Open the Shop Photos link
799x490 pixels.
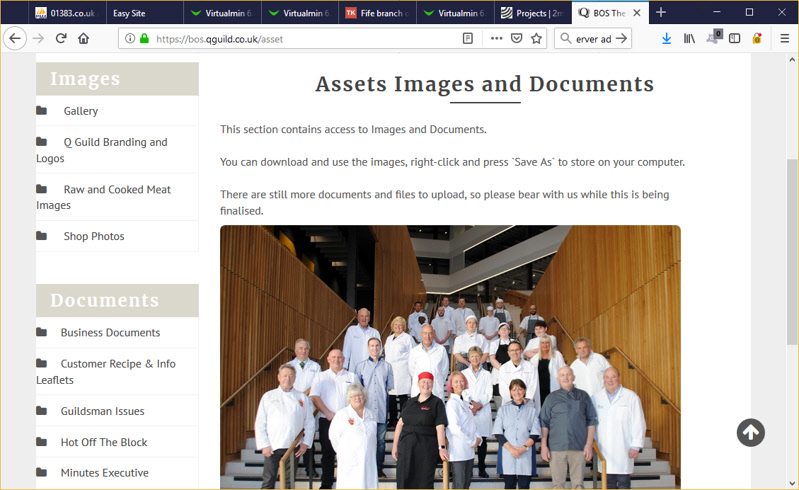coord(94,236)
